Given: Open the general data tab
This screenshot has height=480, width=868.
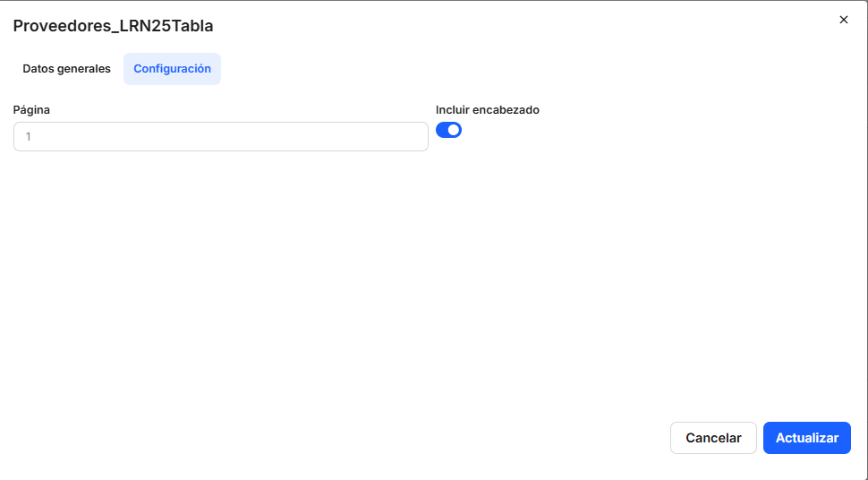Looking at the screenshot, I should click(66, 69).
